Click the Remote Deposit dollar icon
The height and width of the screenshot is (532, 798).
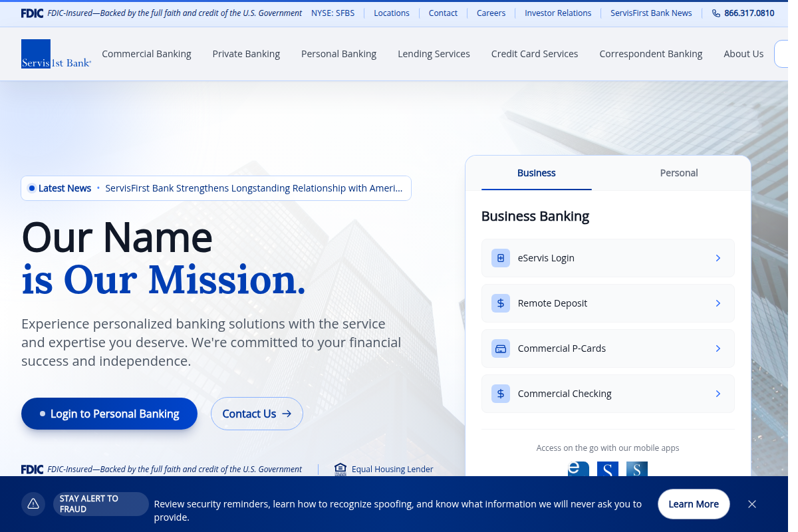(x=501, y=303)
